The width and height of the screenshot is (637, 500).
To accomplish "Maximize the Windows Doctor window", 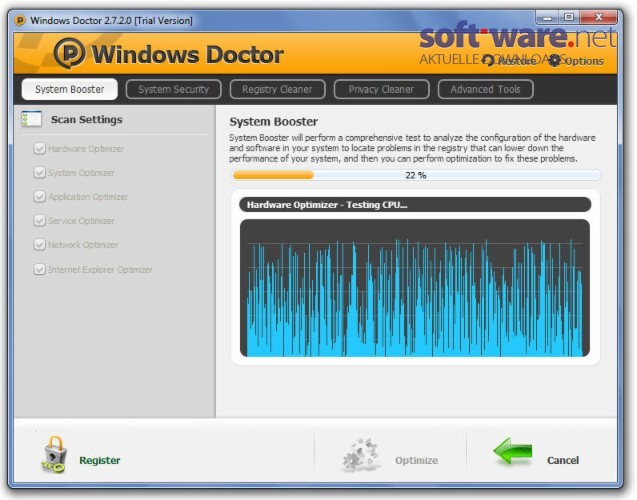I will pos(569,17).
